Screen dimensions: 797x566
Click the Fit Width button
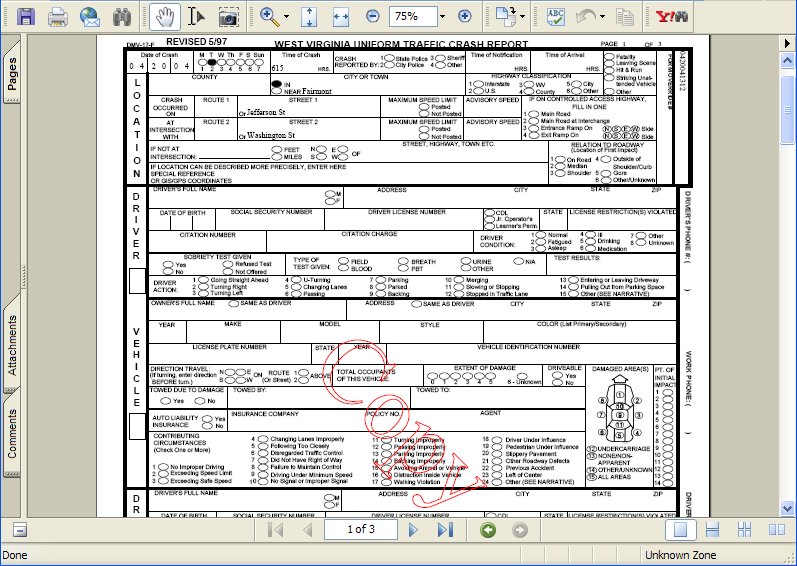[x=341, y=16]
